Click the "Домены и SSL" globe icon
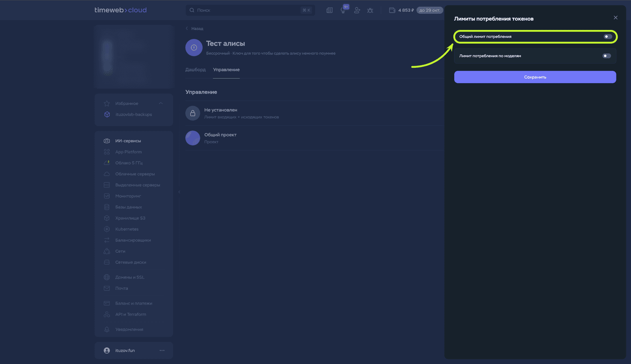 point(107,277)
